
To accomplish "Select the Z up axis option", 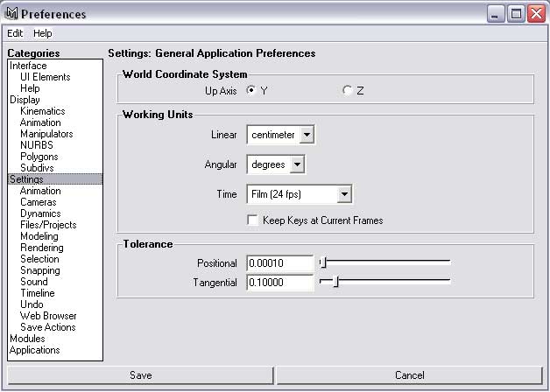I will pos(348,90).
